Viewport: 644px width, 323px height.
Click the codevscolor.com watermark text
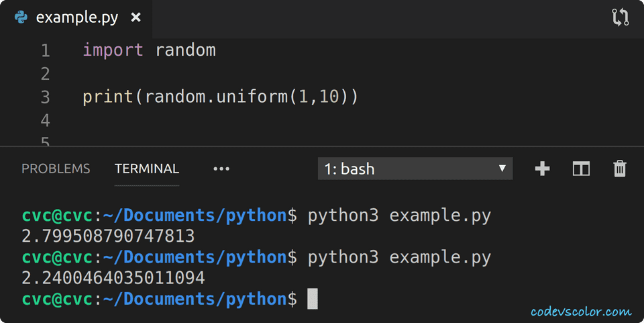click(x=581, y=312)
